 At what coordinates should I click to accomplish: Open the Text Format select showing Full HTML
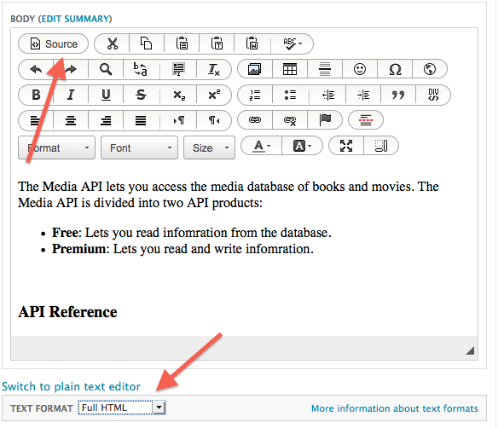(122, 408)
